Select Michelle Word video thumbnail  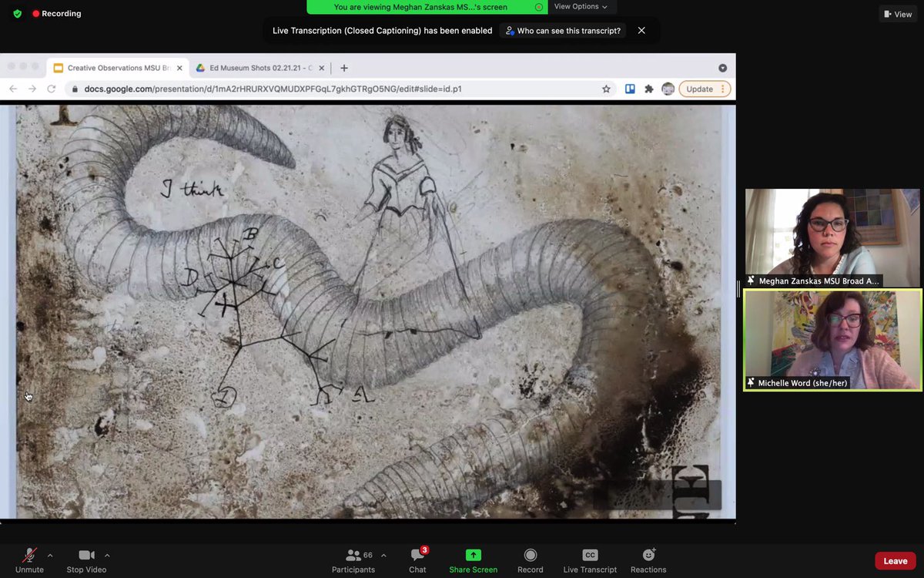point(832,340)
